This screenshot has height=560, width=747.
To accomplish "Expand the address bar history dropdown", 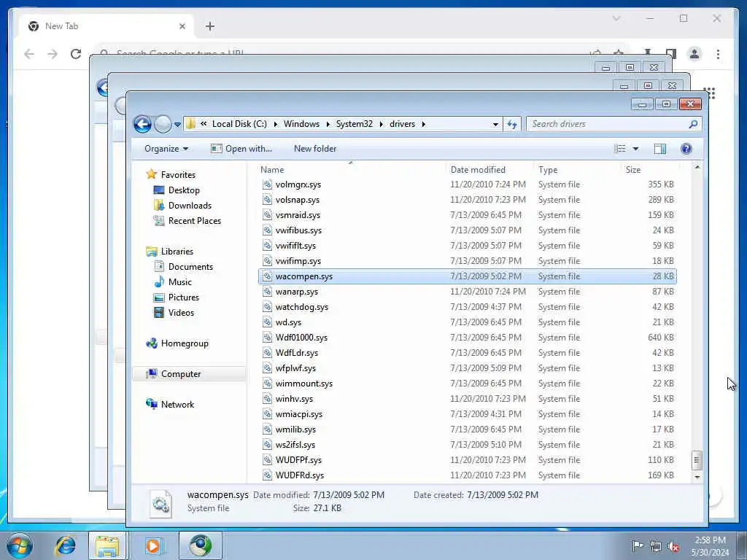I will tap(495, 124).
